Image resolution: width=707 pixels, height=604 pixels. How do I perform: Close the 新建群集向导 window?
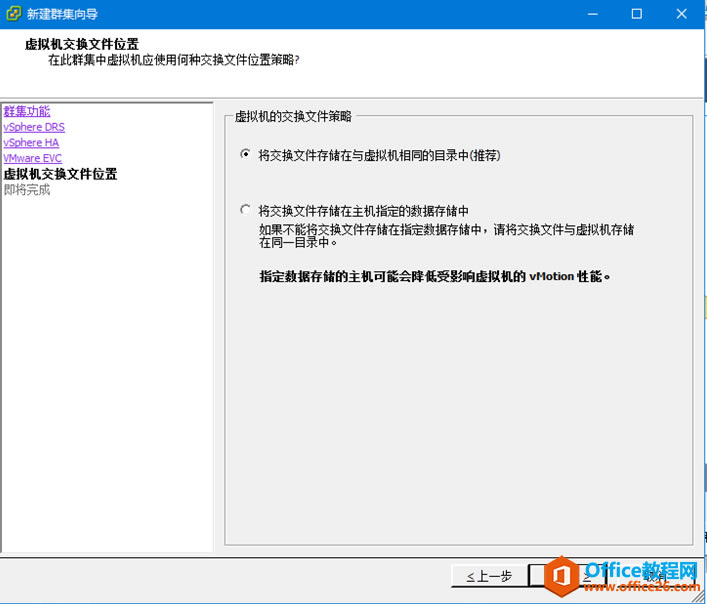681,14
